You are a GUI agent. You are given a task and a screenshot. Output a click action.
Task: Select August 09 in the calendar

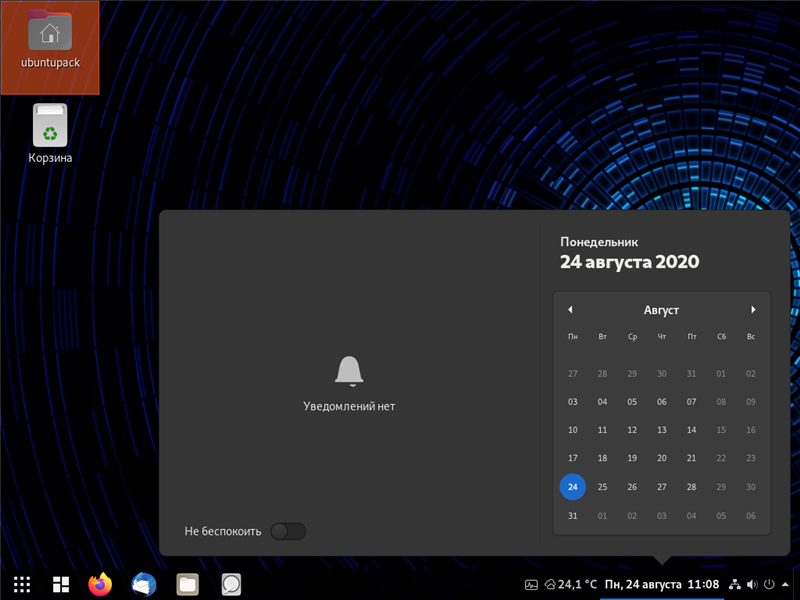751,402
